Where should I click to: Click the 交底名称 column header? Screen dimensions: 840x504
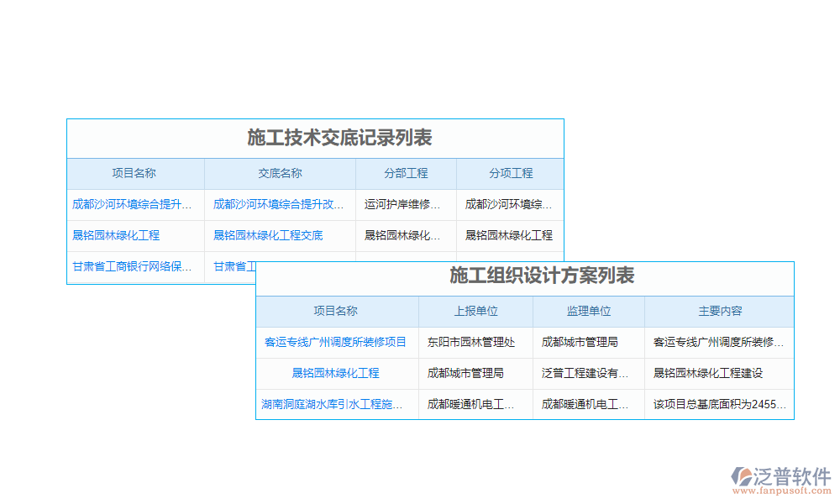pos(281,173)
